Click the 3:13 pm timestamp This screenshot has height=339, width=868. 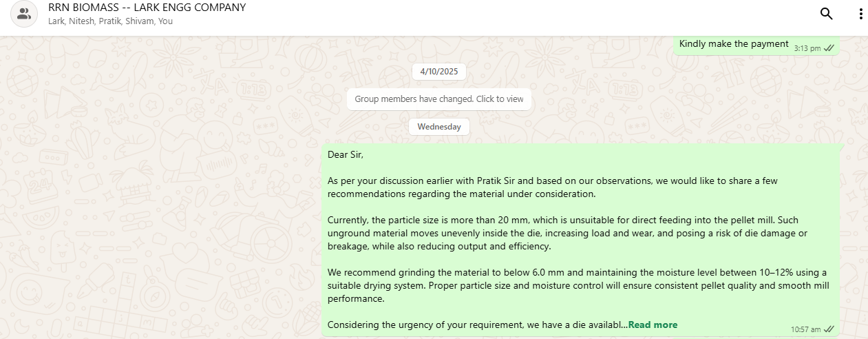pos(807,48)
